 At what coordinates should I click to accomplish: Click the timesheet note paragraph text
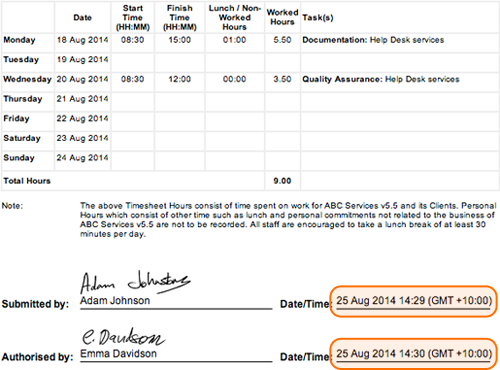click(x=288, y=220)
